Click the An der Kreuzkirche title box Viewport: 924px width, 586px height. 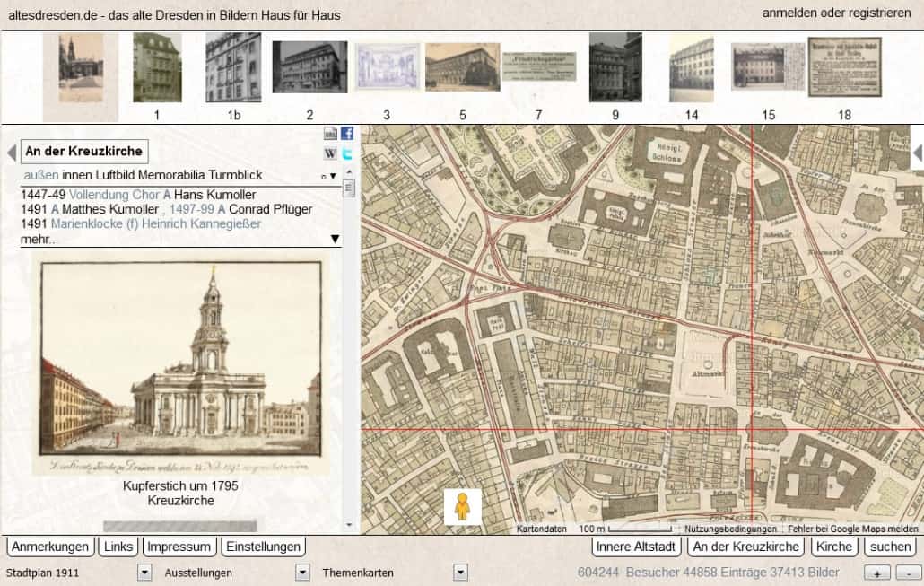tap(84, 152)
